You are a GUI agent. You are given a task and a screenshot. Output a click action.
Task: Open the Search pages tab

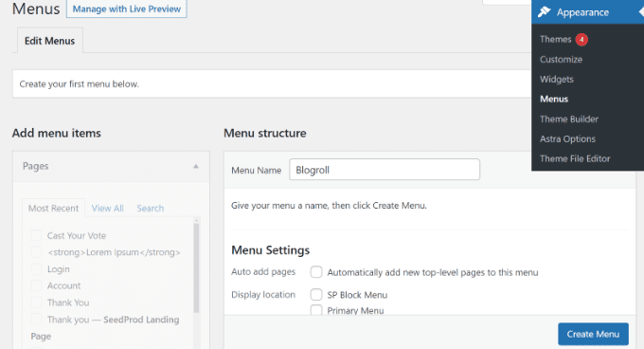[151, 208]
